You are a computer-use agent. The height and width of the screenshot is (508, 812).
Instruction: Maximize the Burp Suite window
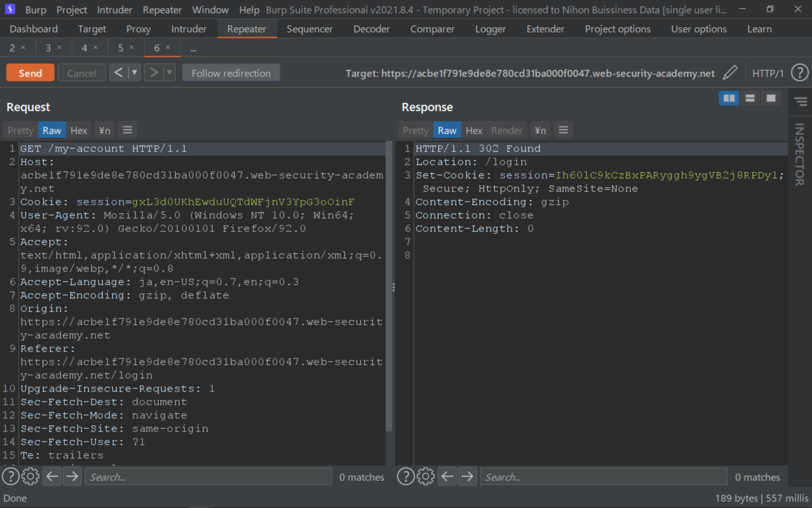click(770, 9)
